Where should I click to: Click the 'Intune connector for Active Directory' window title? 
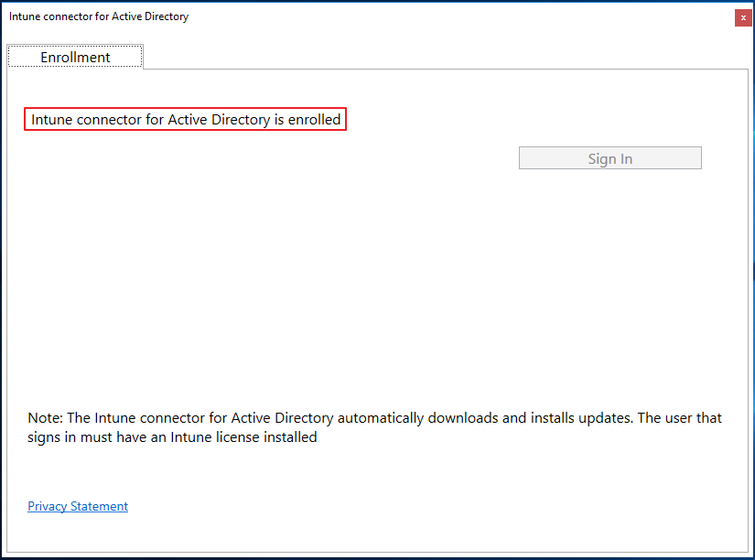point(99,16)
